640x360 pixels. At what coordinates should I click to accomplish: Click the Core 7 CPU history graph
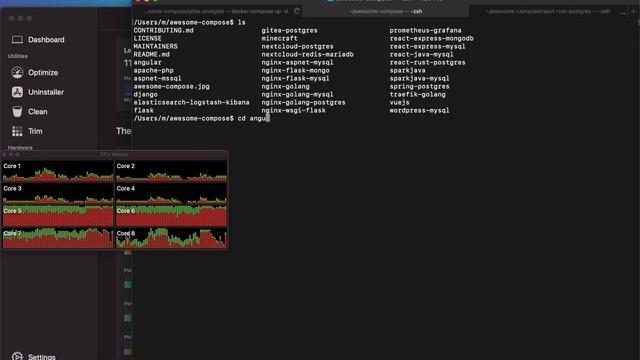tap(58, 238)
